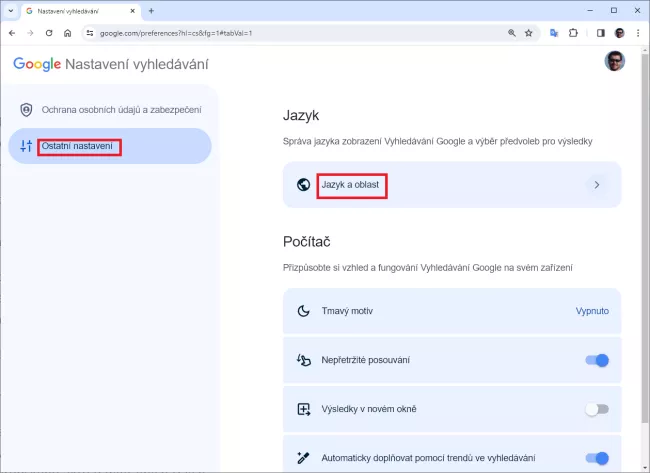
Task: Open the browser home page
Action: [x=68, y=33]
